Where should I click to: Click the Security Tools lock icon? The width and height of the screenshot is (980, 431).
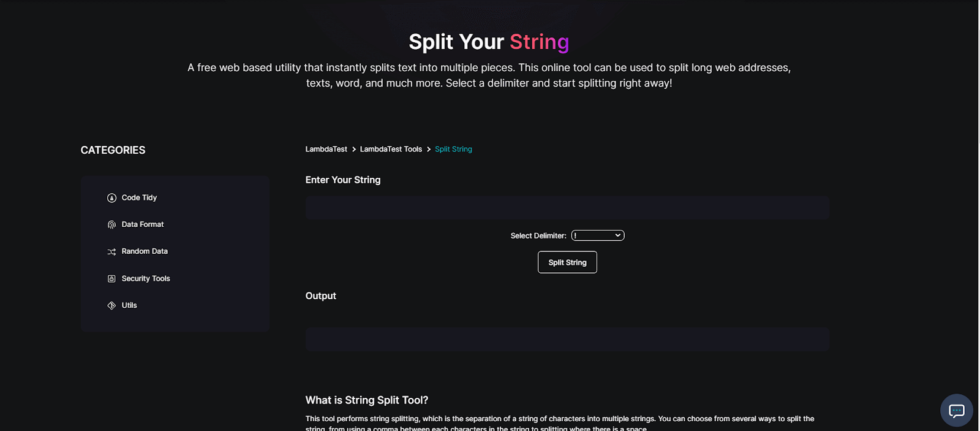pos(111,278)
